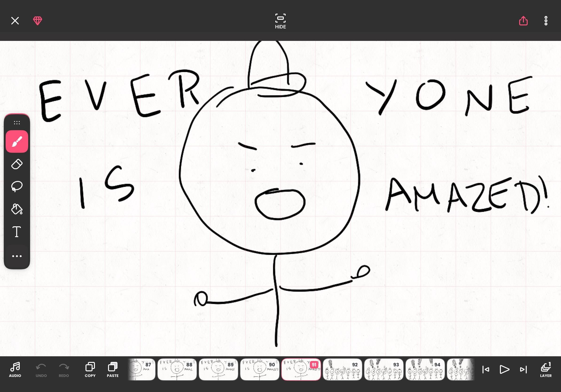Select frame 88 thumbnail
Viewport: 561px width, 392px height.
click(x=177, y=369)
